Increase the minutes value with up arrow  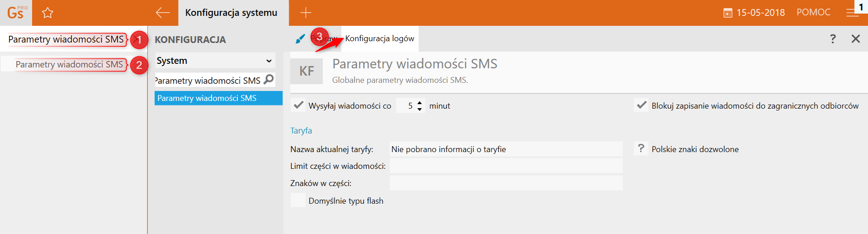[x=420, y=102]
